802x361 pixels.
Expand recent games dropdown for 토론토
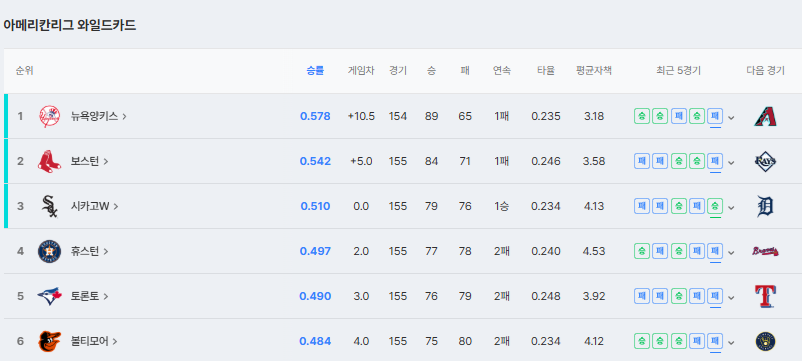pyautogui.click(x=731, y=298)
